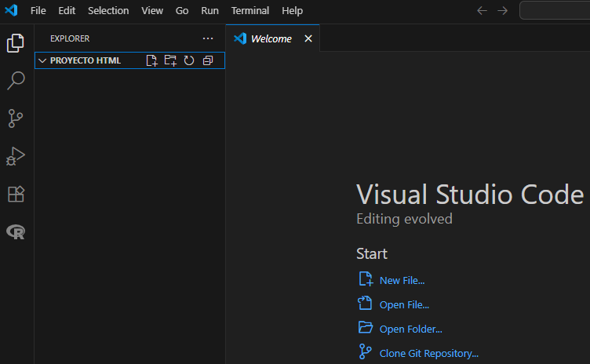Click the EXPLORER panel title
Screen dimensions: 590x364
(x=70, y=38)
